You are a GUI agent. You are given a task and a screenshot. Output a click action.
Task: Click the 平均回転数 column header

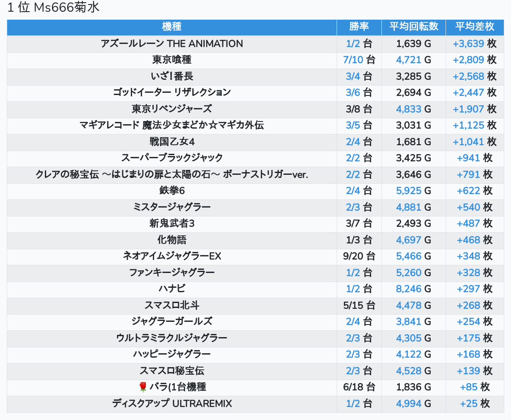(413, 27)
